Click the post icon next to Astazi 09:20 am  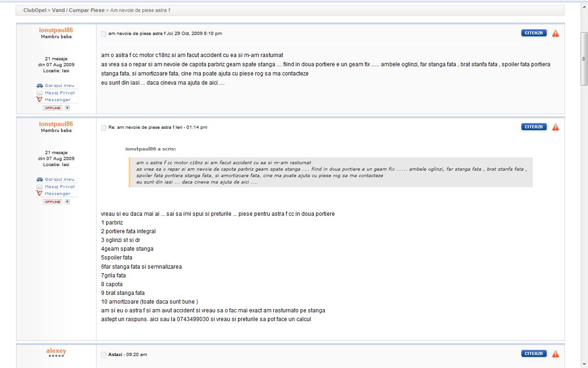104,355
